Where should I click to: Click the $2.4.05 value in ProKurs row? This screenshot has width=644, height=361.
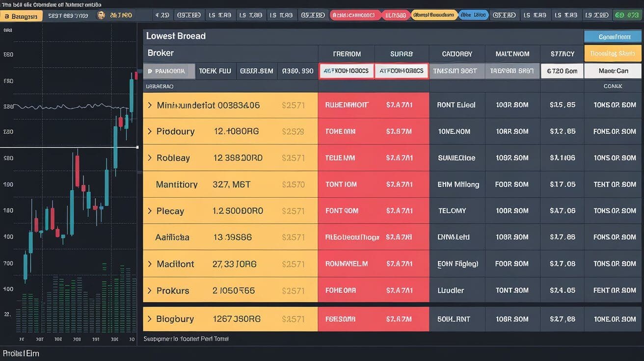tap(563, 290)
